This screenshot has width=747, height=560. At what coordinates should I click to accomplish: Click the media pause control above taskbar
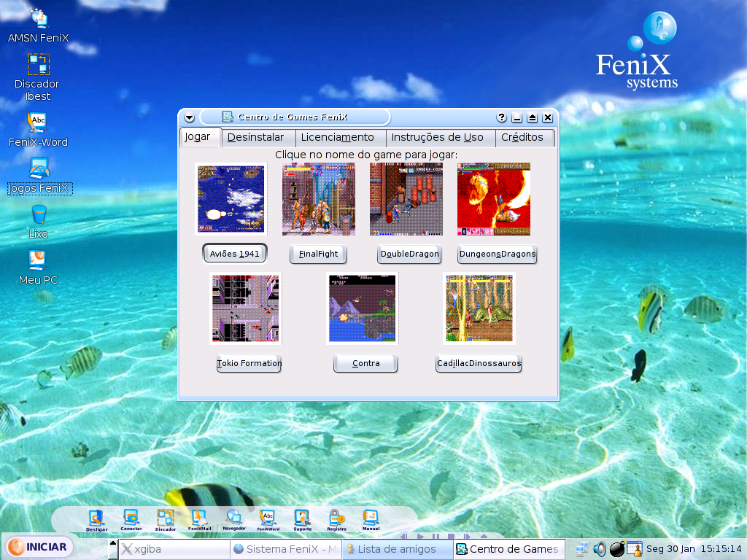(436, 537)
